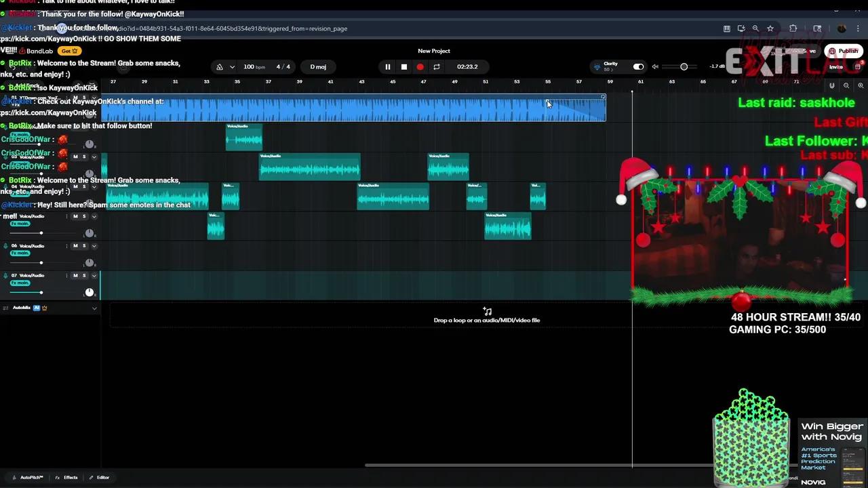Adjust track 06 volume slider

point(41,263)
